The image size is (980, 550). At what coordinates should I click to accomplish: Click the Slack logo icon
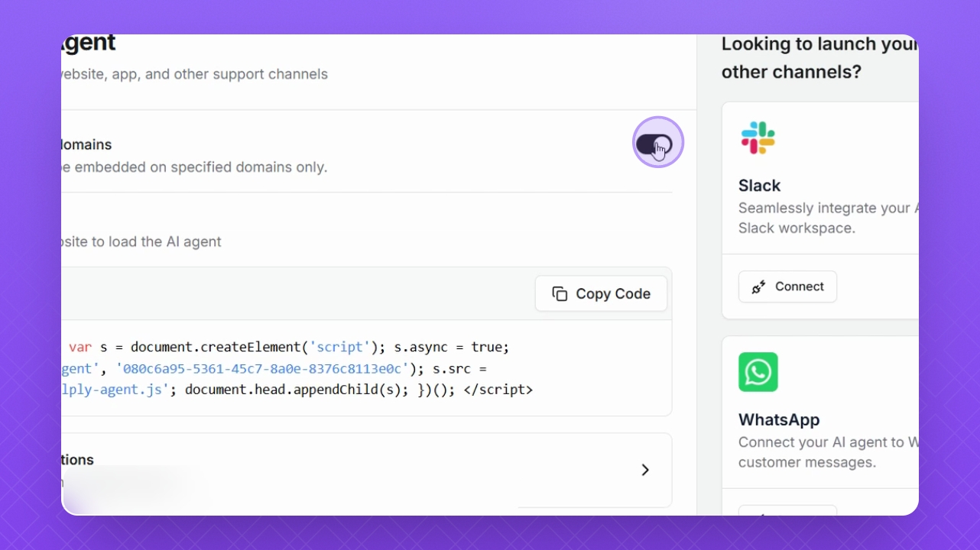(x=758, y=138)
